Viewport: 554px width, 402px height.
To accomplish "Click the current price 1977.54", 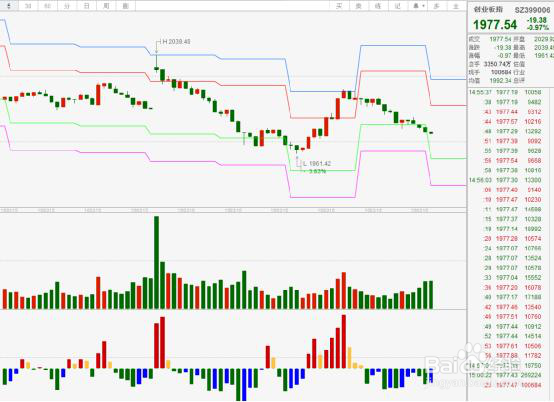I will click(x=495, y=24).
